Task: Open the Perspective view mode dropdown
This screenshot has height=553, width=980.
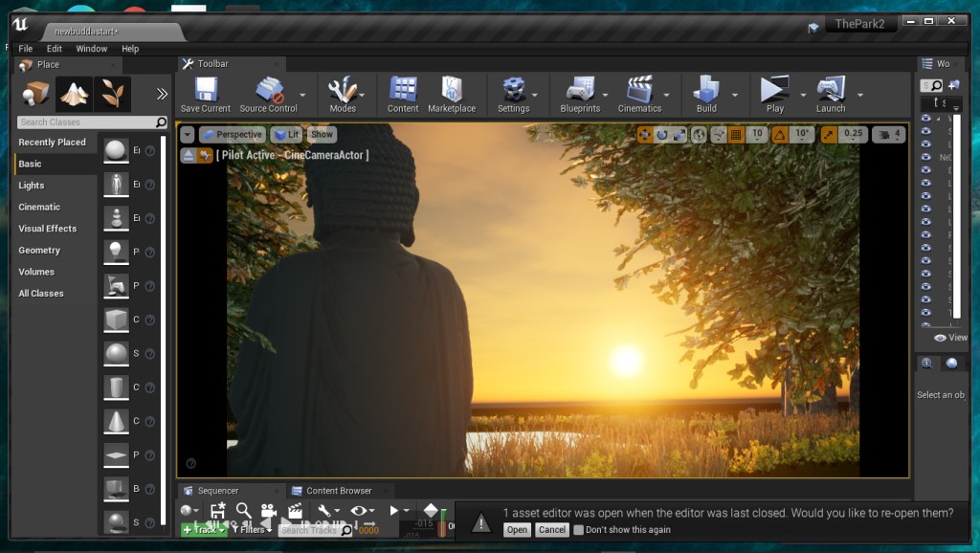Action: click(x=232, y=135)
